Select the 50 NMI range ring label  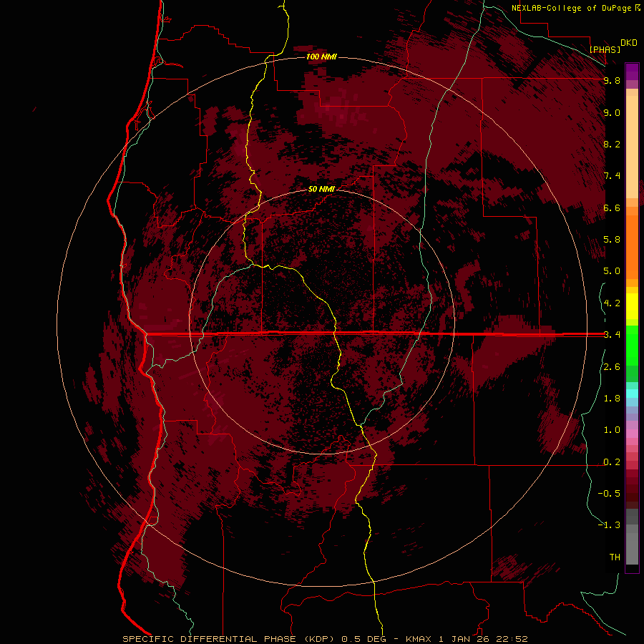(321, 190)
